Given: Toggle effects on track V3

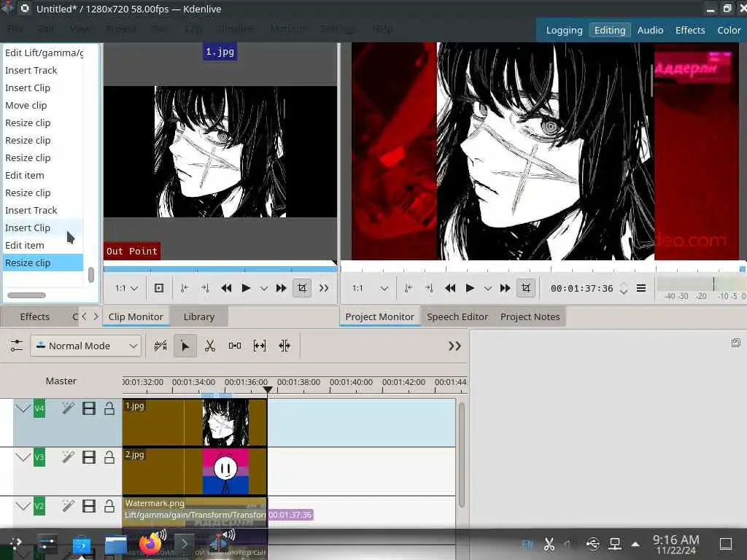Looking at the screenshot, I should pyautogui.click(x=68, y=457).
